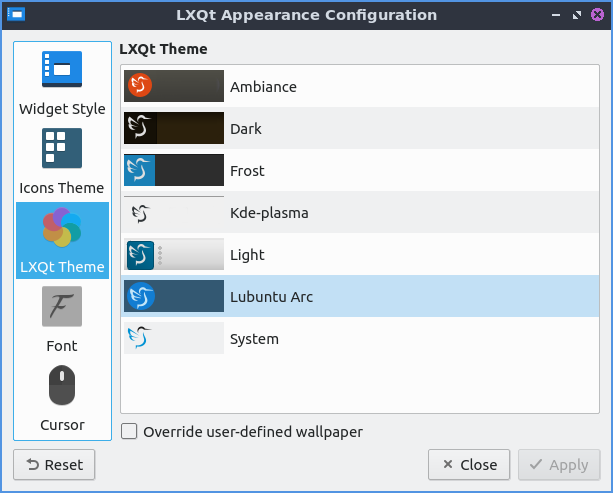Open the Font settings icon

(x=62, y=306)
